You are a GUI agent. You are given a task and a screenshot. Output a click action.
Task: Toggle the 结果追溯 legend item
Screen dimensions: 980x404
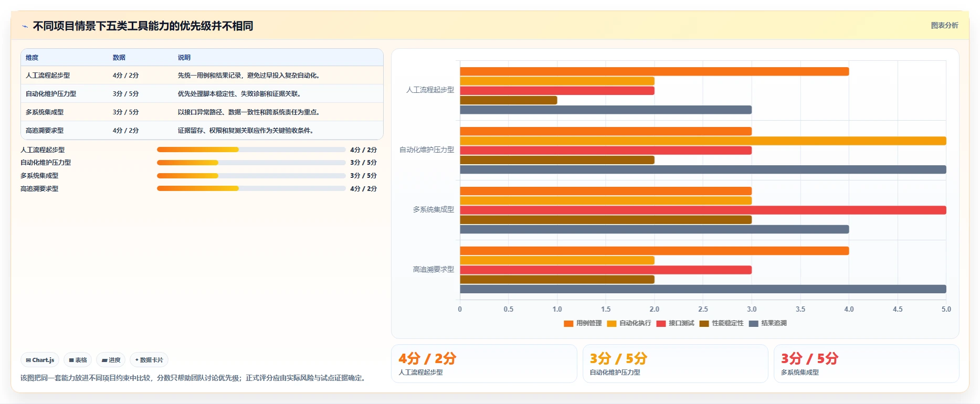[767, 323]
